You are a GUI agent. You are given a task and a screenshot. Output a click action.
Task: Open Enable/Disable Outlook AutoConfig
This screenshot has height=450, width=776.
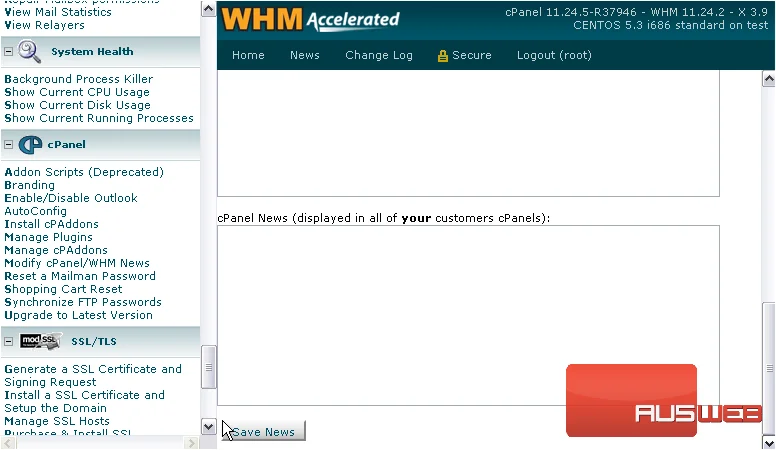pyautogui.click(x=71, y=204)
